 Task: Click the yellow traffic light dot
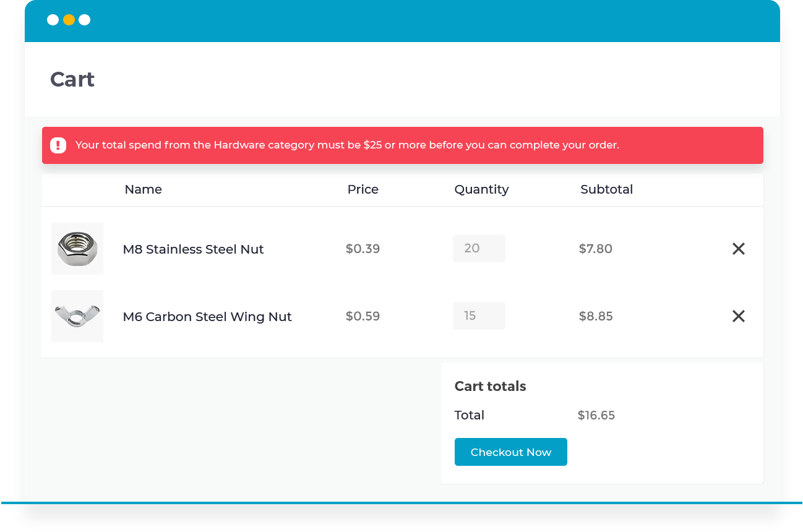click(68, 20)
